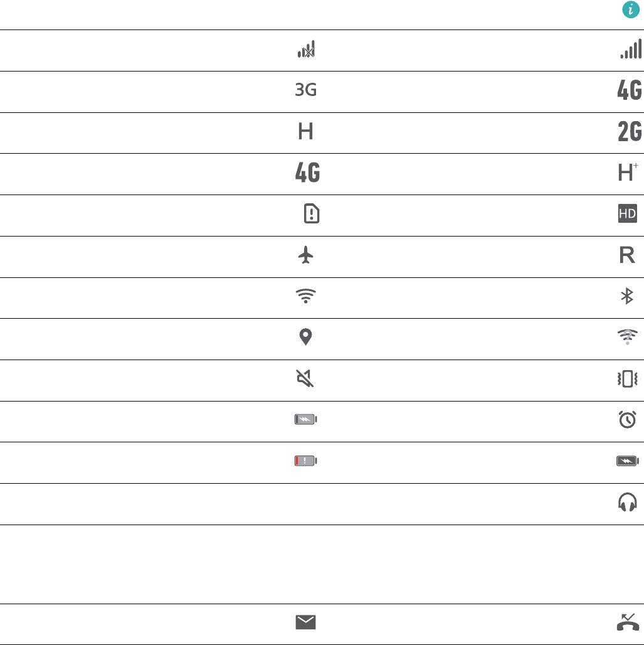The image size is (644, 645).
Task: Click the airplane mode icon
Action: point(306,256)
